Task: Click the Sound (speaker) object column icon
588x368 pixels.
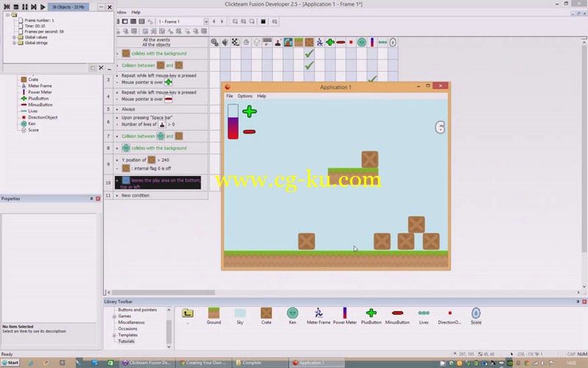Action: point(225,43)
